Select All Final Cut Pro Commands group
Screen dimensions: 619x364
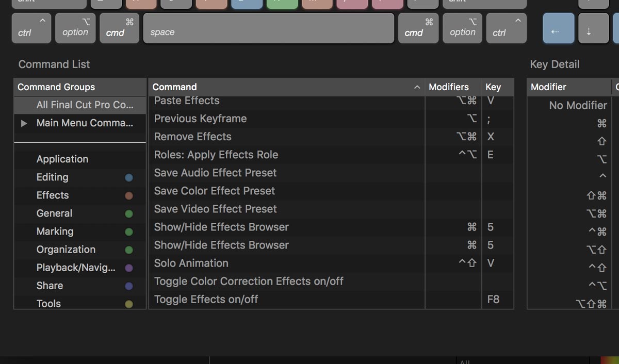click(80, 105)
